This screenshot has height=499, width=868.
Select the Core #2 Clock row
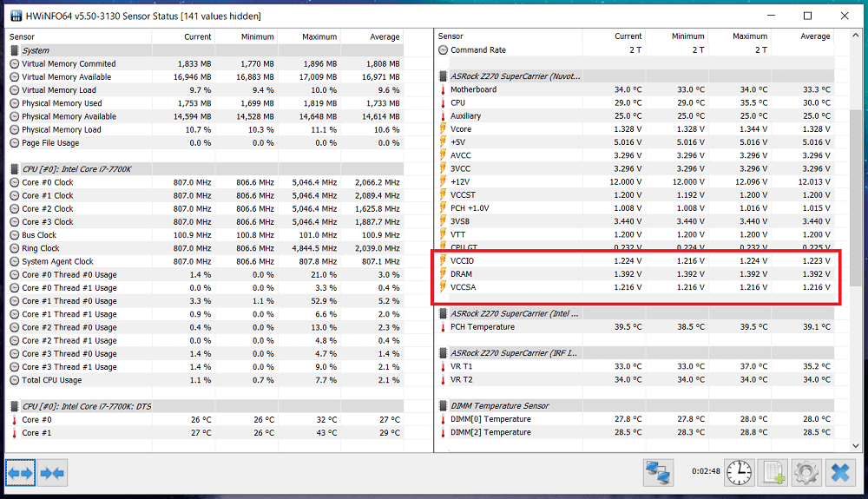pos(206,208)
